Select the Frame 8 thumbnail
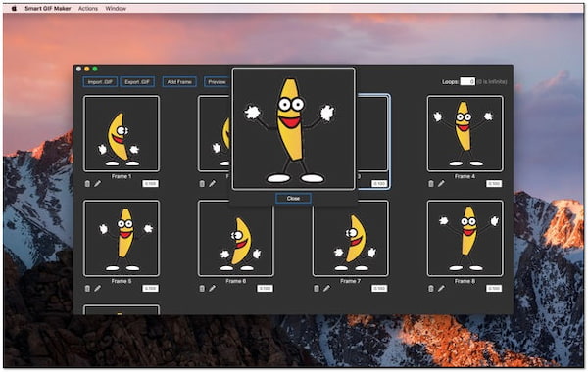 465,238
